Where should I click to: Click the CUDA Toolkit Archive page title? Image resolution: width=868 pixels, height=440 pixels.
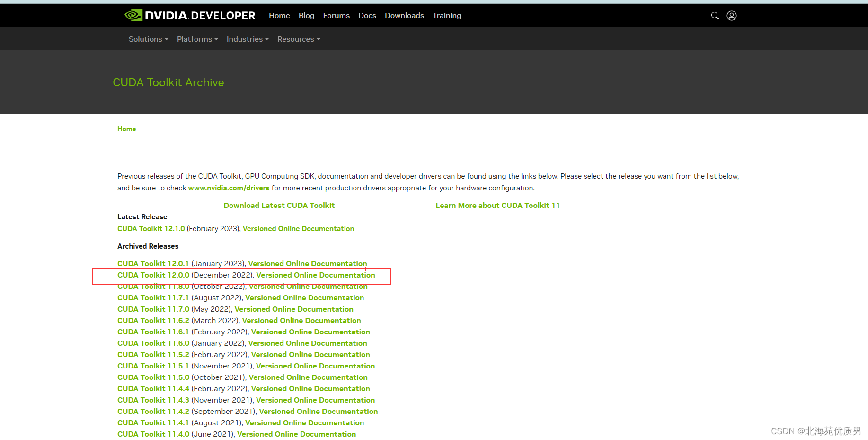click(x=168, y=82)
